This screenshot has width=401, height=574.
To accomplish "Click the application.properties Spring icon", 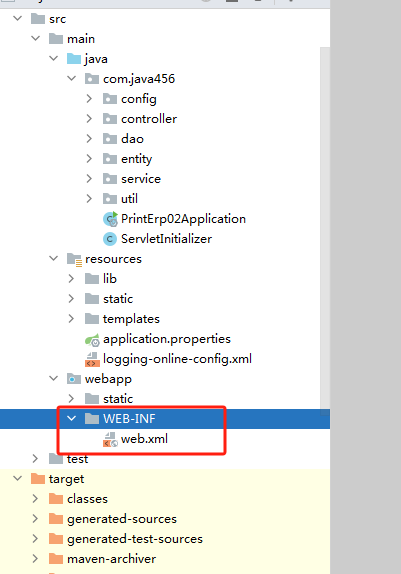I will [x=92, y=339].
